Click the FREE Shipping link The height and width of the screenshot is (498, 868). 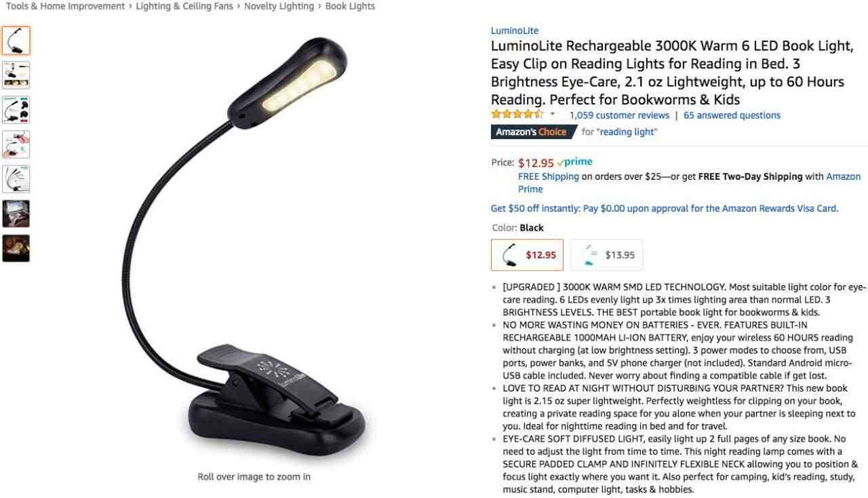coord(549,176)
